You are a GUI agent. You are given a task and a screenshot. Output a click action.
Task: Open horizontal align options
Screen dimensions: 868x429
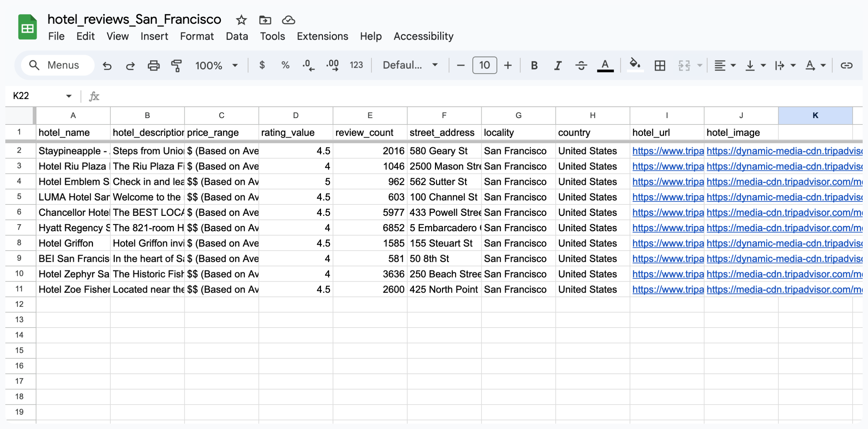pos(724,65)
